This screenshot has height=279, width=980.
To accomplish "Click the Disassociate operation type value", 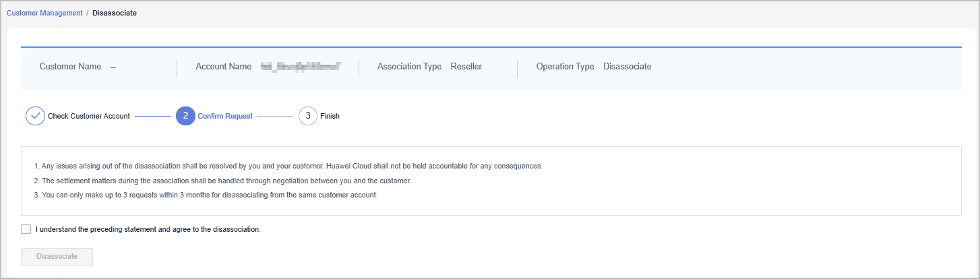I will (x=627, y=67).
